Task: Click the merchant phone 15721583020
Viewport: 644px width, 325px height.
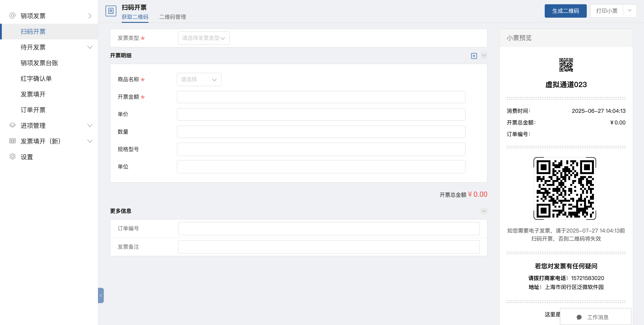Action: point(587,278)
